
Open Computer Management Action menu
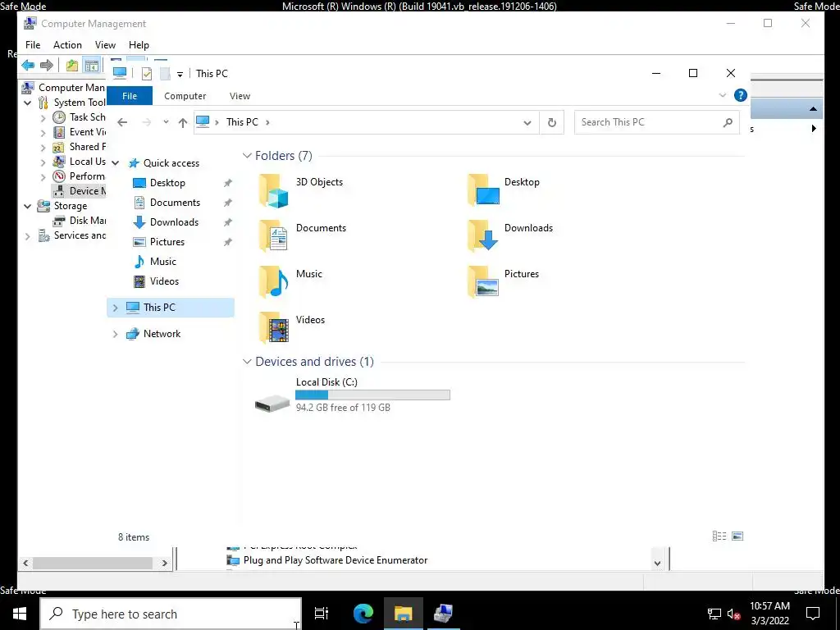click(67, 45)
